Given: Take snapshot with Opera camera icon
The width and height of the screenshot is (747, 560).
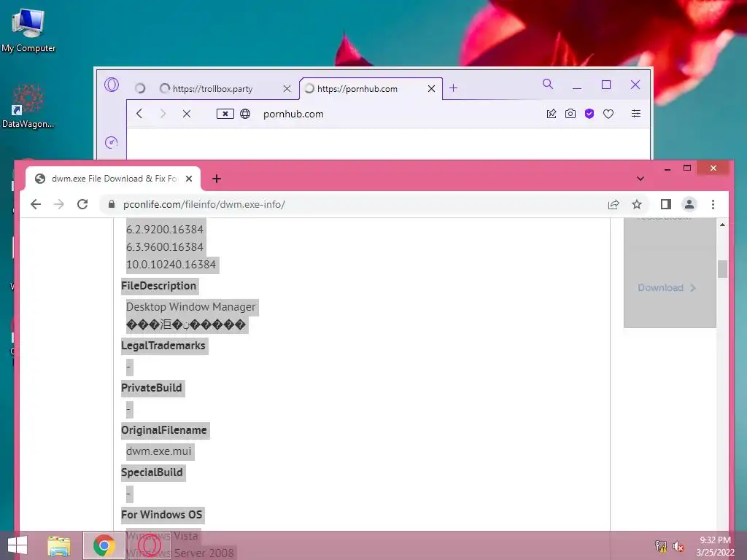Looking at the screenshot, I should tap(570, 114).
